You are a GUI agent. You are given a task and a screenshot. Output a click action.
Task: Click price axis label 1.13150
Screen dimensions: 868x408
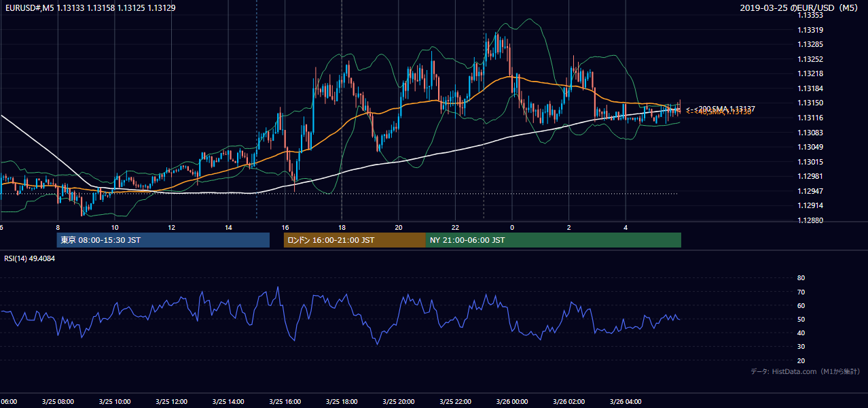(x=810, y=103)
